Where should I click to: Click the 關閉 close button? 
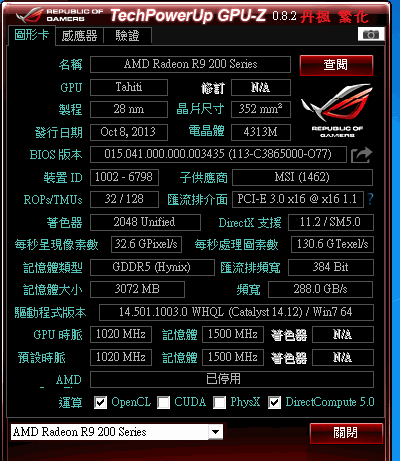pyautogui.click(x=346, y=433)
